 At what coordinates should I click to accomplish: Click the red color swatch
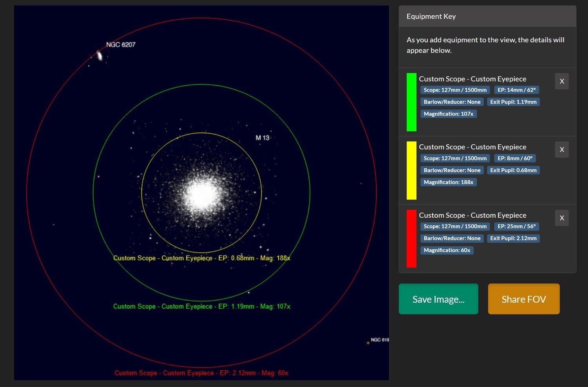click(x=412, y=238)
